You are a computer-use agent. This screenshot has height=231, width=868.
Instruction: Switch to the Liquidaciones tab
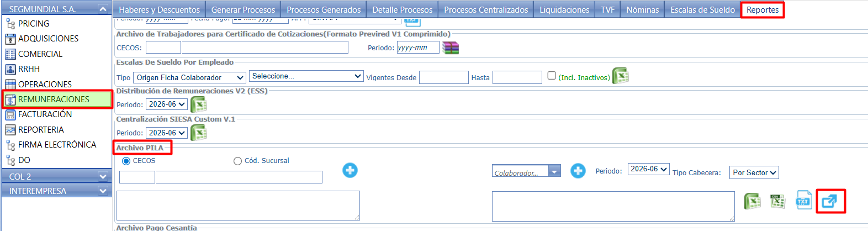coord(564,10)
